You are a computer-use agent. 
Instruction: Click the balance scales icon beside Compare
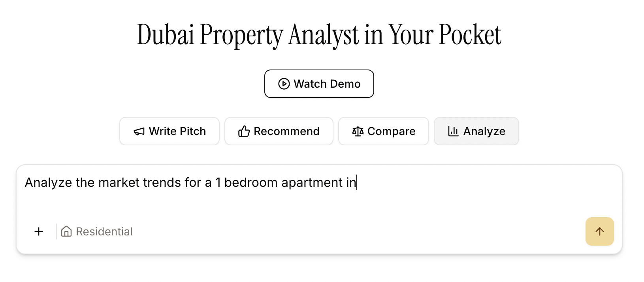click(358, 131)
